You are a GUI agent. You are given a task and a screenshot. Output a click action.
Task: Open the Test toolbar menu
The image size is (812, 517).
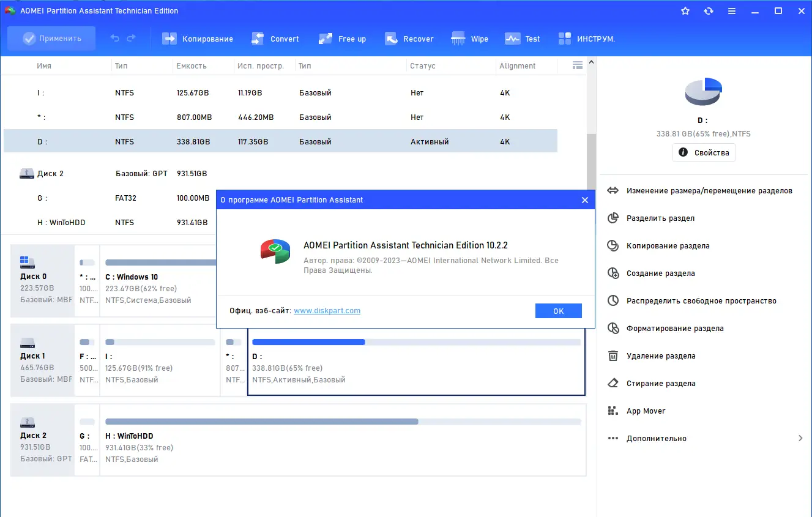point(523,39)
